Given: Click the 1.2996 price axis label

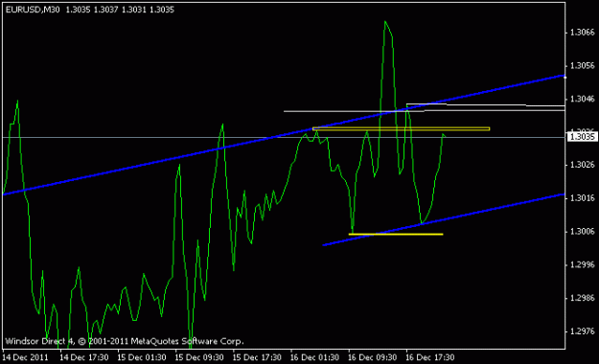Looking at the screenshot, I should click(x=582, y=264).
